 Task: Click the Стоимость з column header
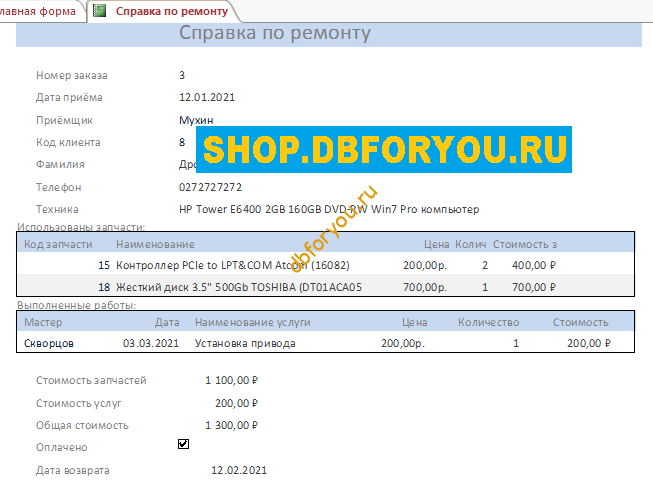tap(525, 244)
